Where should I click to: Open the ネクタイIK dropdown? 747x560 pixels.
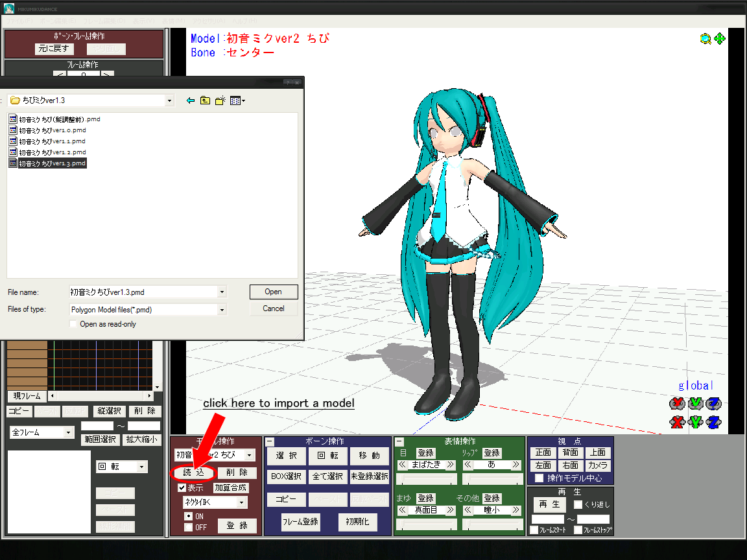tap(241, 502)
